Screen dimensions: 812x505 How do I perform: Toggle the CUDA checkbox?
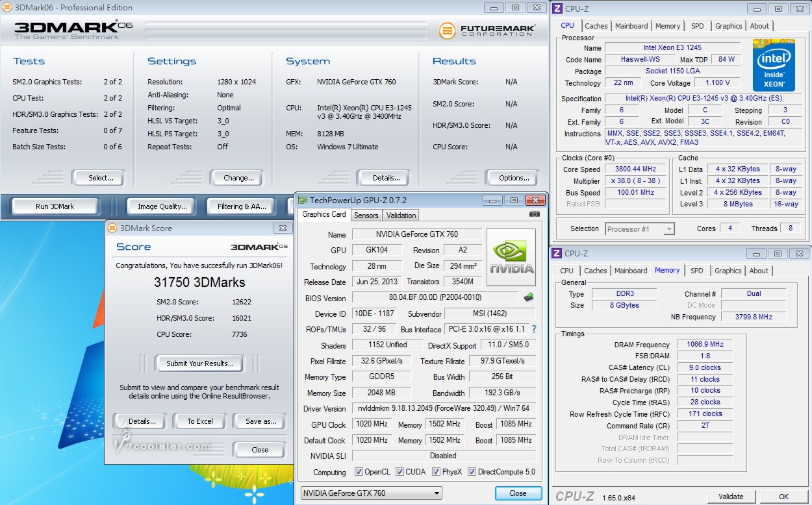(x=400, y=472)
